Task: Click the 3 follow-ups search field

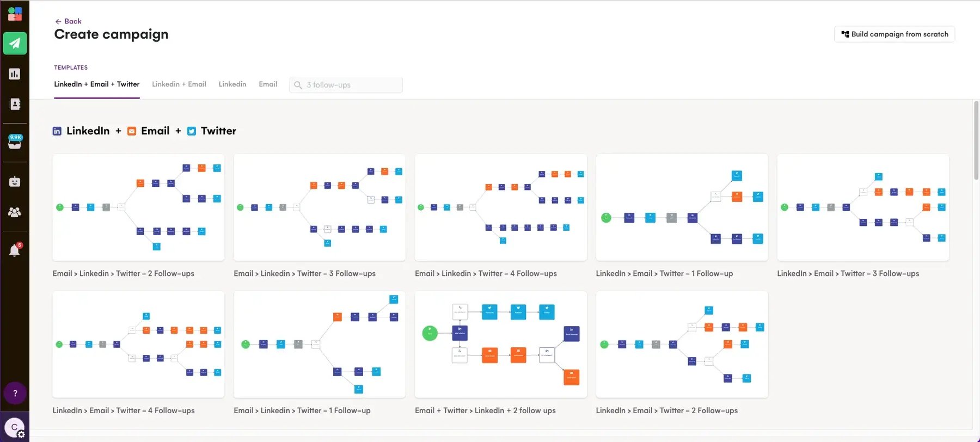Action: pos(346,84)
